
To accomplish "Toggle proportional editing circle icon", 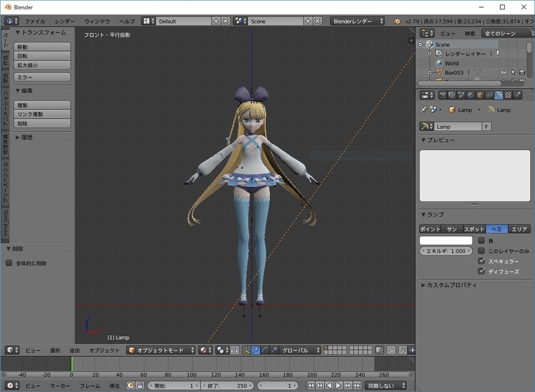I will click(x=391, y=350).
